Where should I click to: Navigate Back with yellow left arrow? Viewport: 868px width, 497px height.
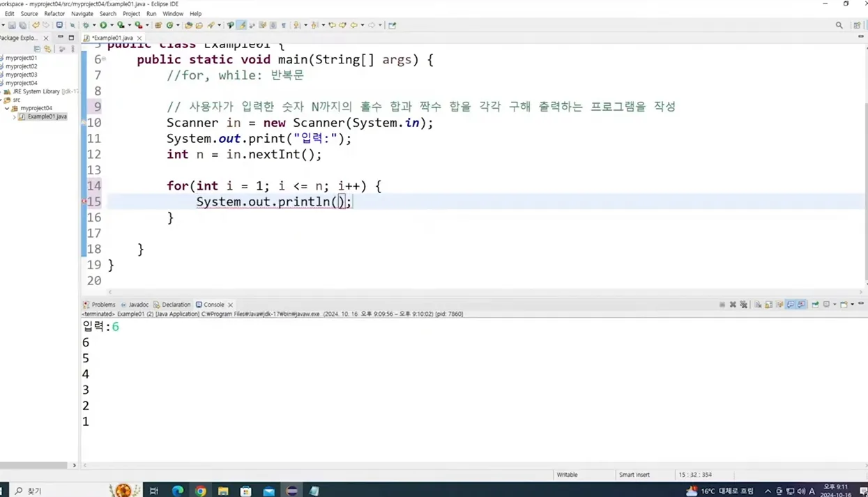[x=354, y=25]
